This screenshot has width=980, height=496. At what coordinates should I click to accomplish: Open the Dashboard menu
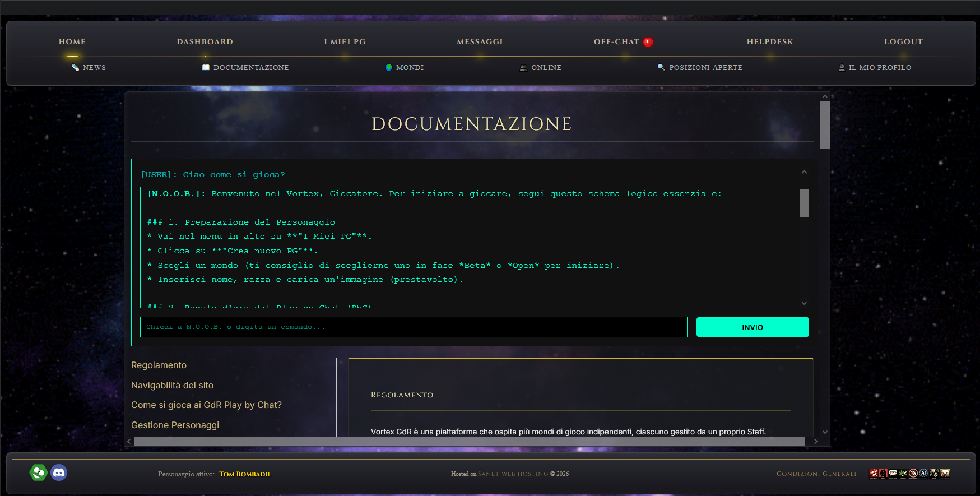[205, 41]
